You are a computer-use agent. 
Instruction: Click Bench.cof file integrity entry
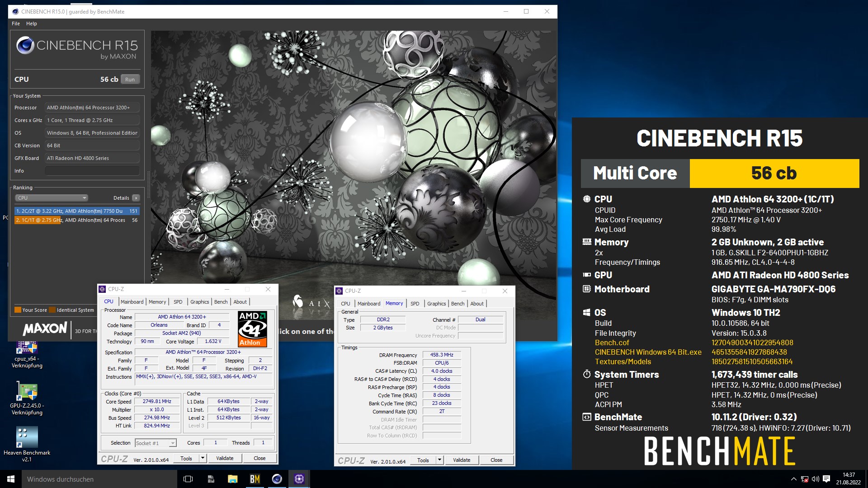click(612, 343)
